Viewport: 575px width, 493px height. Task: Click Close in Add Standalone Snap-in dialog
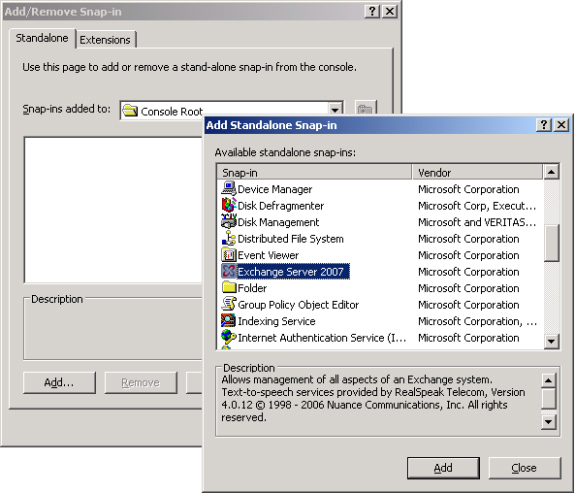point(524,468)
